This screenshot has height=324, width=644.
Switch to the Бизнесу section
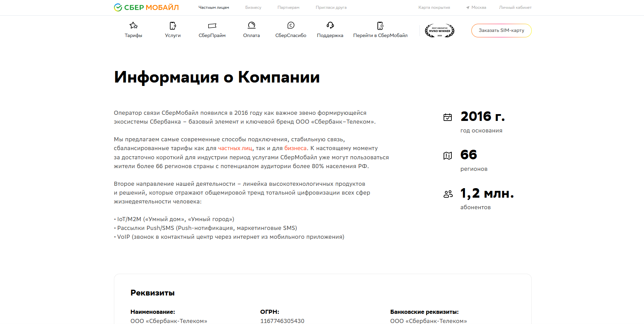pyautogui.click(x=253, y=7)
